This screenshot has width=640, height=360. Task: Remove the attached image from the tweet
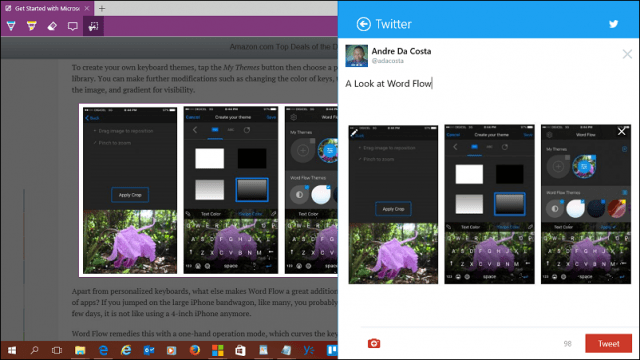pos(621,131)
